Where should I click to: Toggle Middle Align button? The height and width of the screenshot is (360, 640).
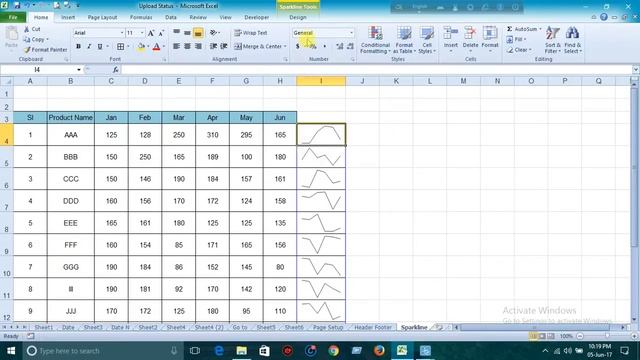tap(187, 33)
